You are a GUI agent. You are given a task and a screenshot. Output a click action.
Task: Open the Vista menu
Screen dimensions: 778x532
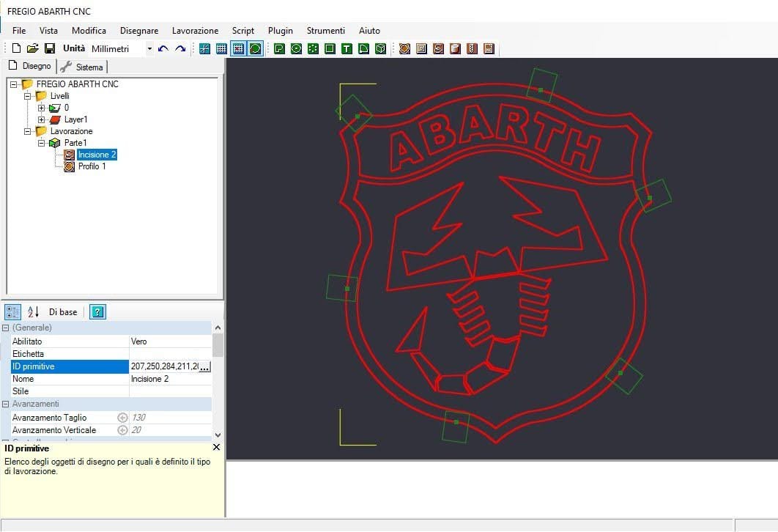click(48, 31)
